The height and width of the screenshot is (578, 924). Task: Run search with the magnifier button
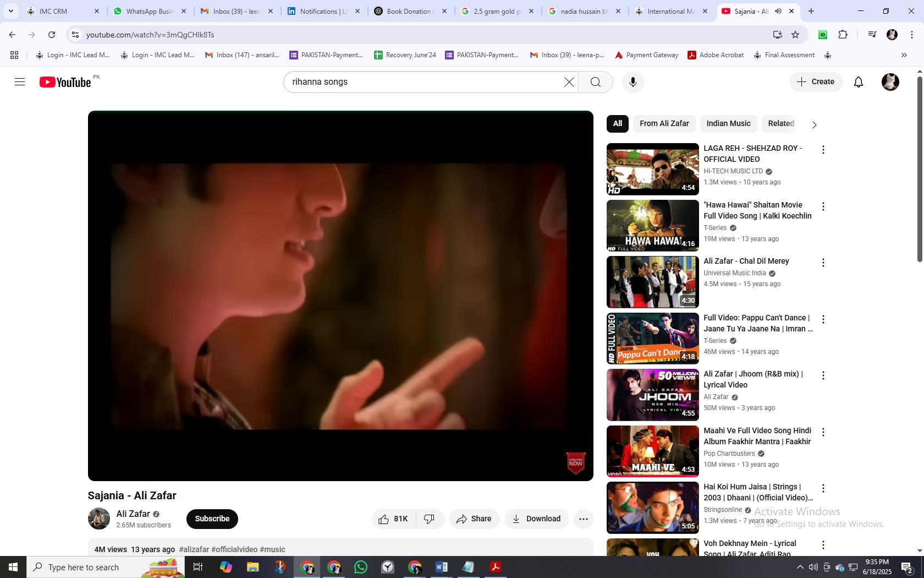596,82
